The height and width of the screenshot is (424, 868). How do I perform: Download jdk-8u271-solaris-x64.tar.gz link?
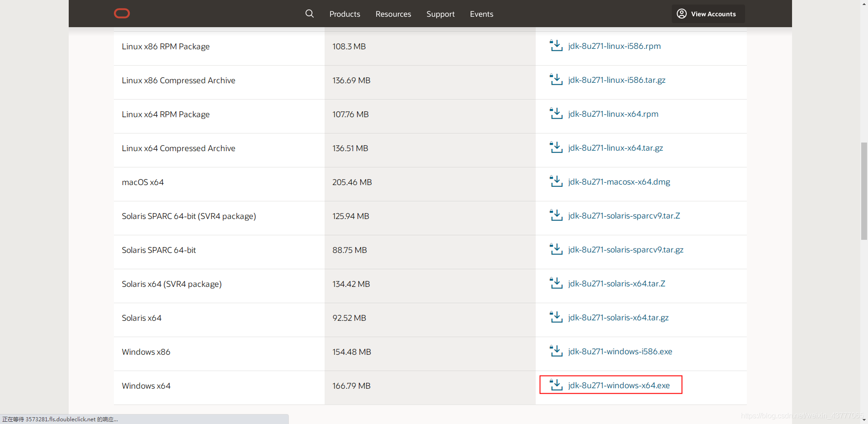coord(618,318)
